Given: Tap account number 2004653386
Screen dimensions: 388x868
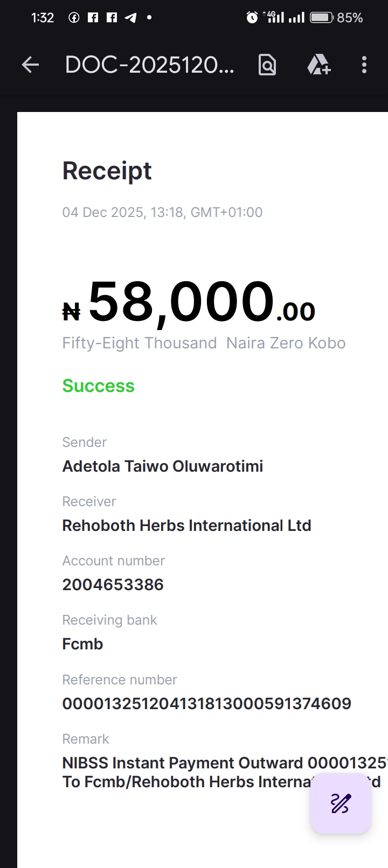Looking at the screenshot, I should coord(113,584).
